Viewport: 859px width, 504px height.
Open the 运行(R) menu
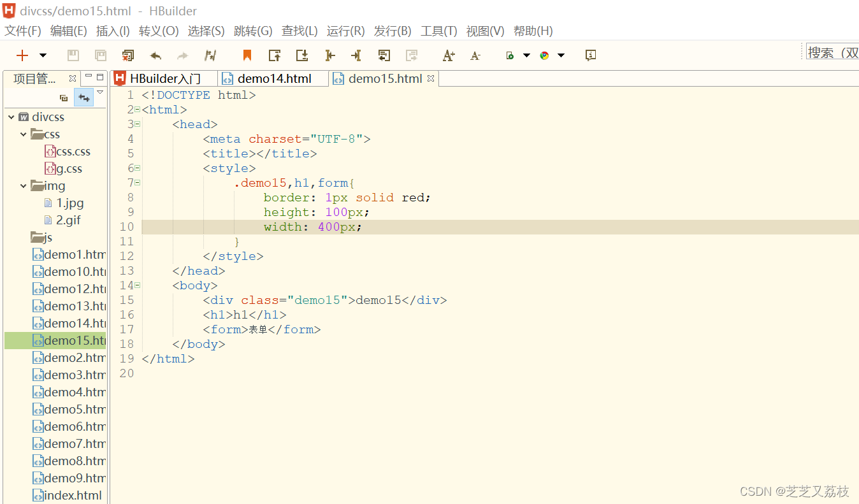pyautogui.click(x=346, y=31)
